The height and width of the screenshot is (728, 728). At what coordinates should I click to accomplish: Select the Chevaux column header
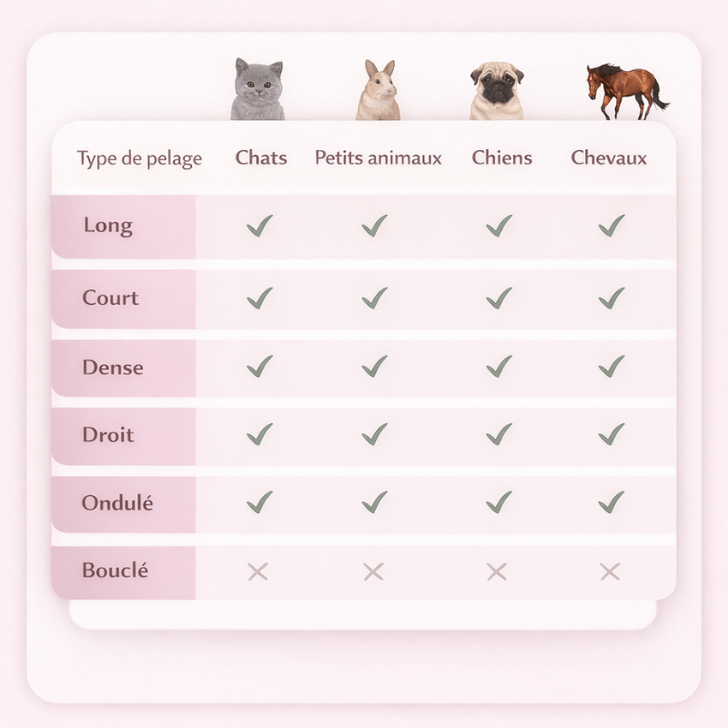pos(609,157)
